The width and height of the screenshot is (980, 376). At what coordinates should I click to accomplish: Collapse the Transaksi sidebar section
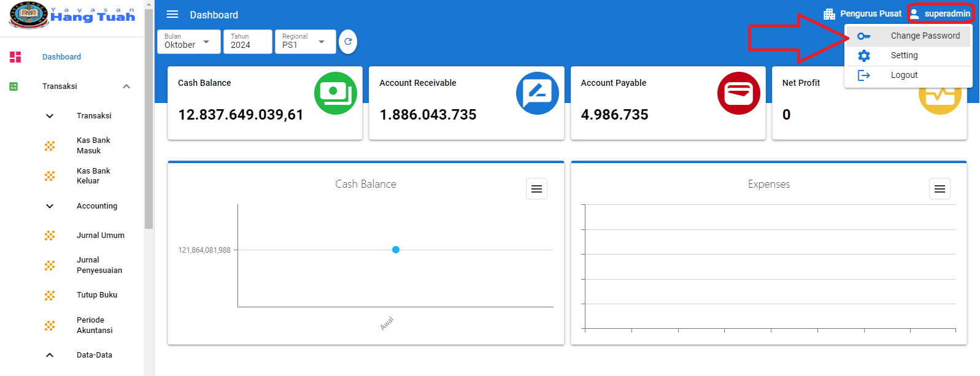126,86
